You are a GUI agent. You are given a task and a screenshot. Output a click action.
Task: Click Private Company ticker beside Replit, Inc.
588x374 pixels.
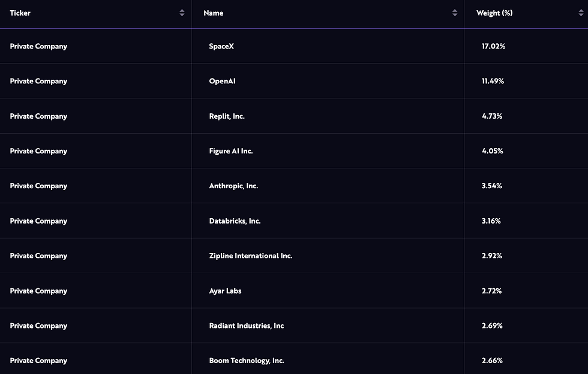pos(38,116)
